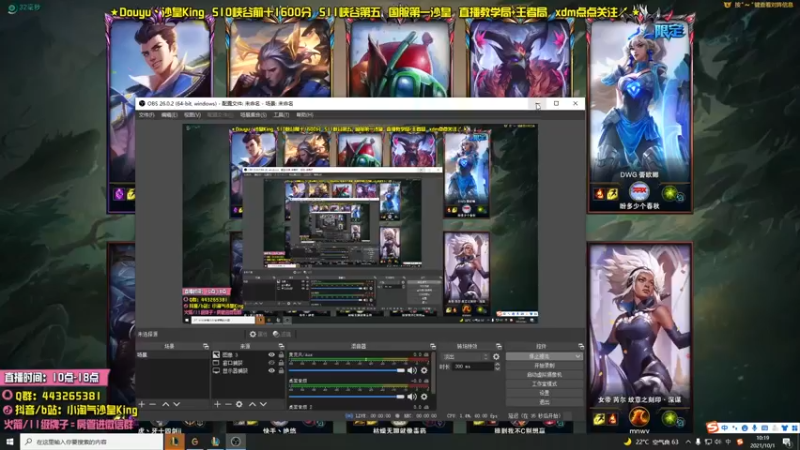Open transition properties gear icon

click(x=496, y=357)
